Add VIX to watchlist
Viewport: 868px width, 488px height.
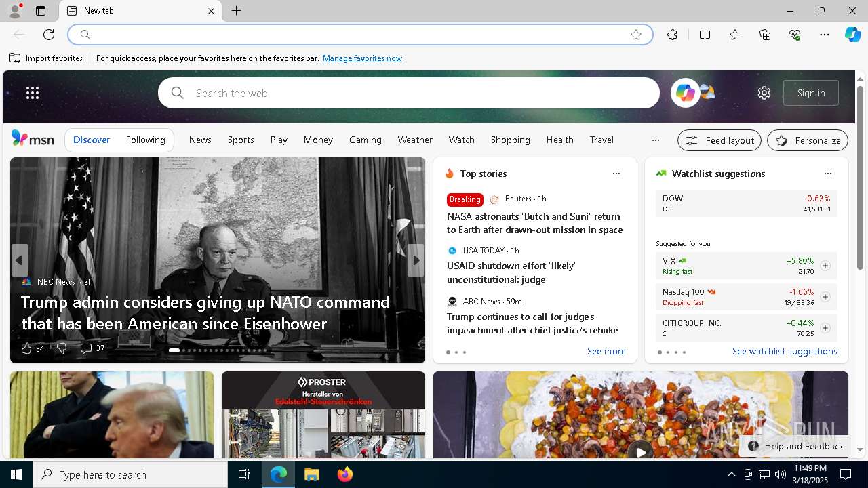pyautogui.click(x=825, y=266)
